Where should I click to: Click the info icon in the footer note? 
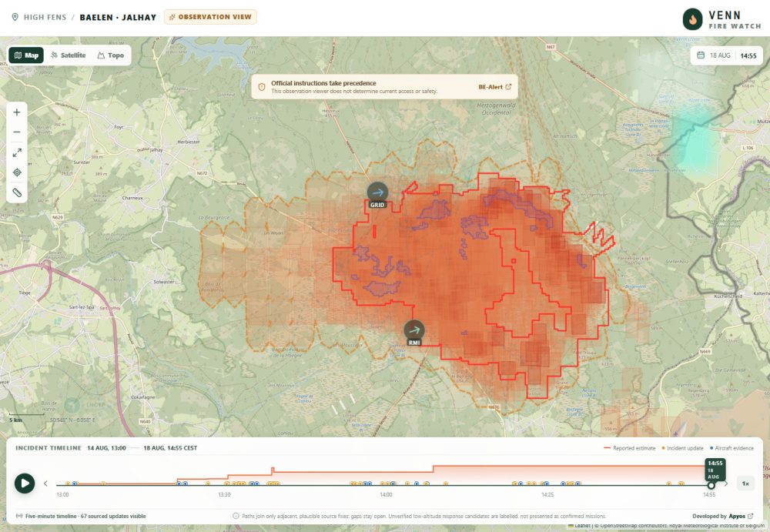click(236, 517)
